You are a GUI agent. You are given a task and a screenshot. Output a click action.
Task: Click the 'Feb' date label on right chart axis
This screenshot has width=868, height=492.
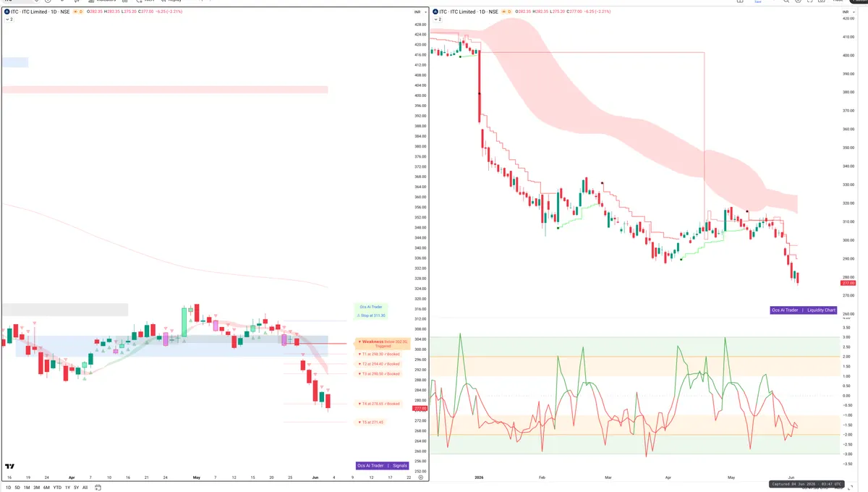tap(542, 478)
